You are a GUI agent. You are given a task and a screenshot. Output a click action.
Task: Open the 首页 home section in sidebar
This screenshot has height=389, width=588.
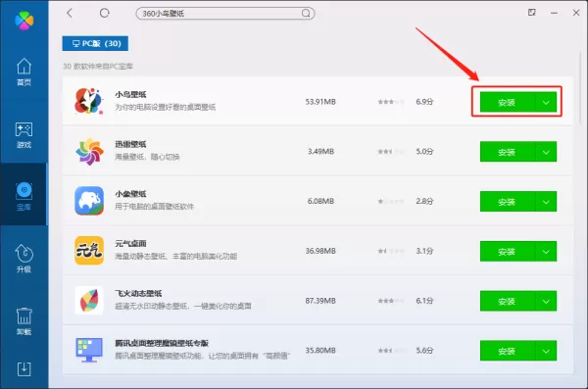coord(24,72)
